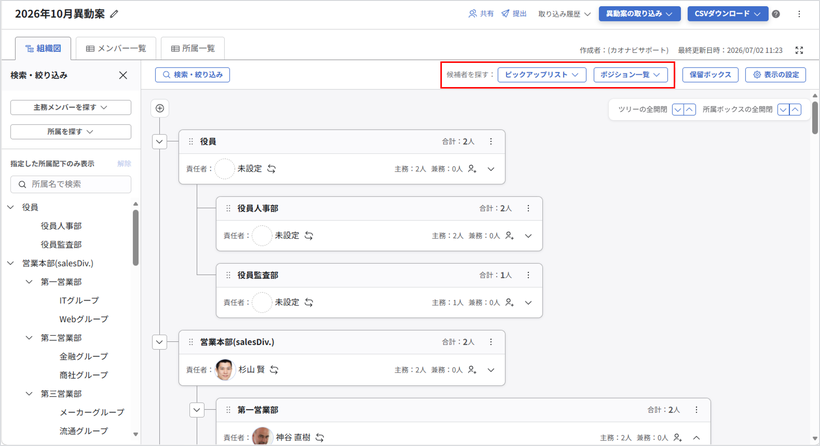Screen dimensions: 820x446
Task: Open the help question mark icon
Action: click(776, 14)
